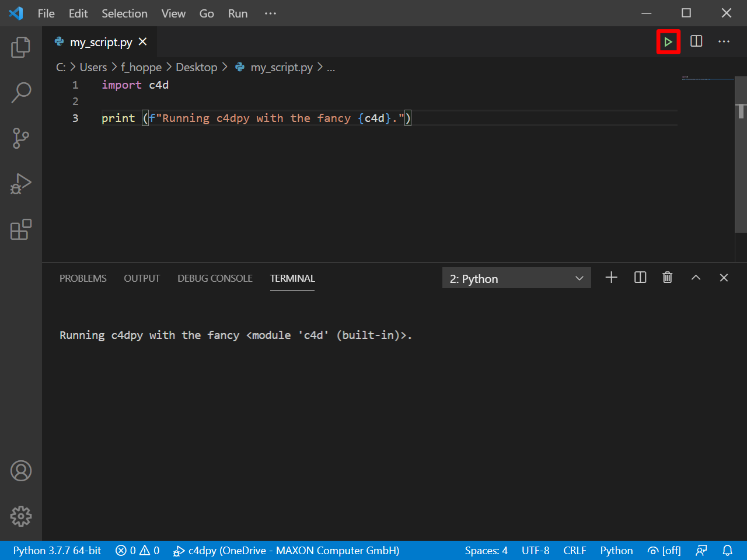The height and width of the screenshot is (560, 747).
Task: Create a new terminal with the plus icon
Action: [611, 278]
